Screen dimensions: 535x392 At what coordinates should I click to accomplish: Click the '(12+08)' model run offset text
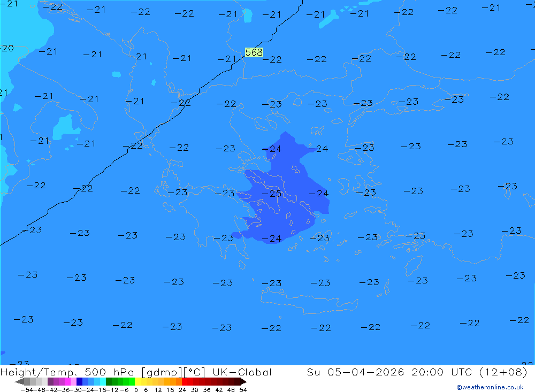(503, 372)
